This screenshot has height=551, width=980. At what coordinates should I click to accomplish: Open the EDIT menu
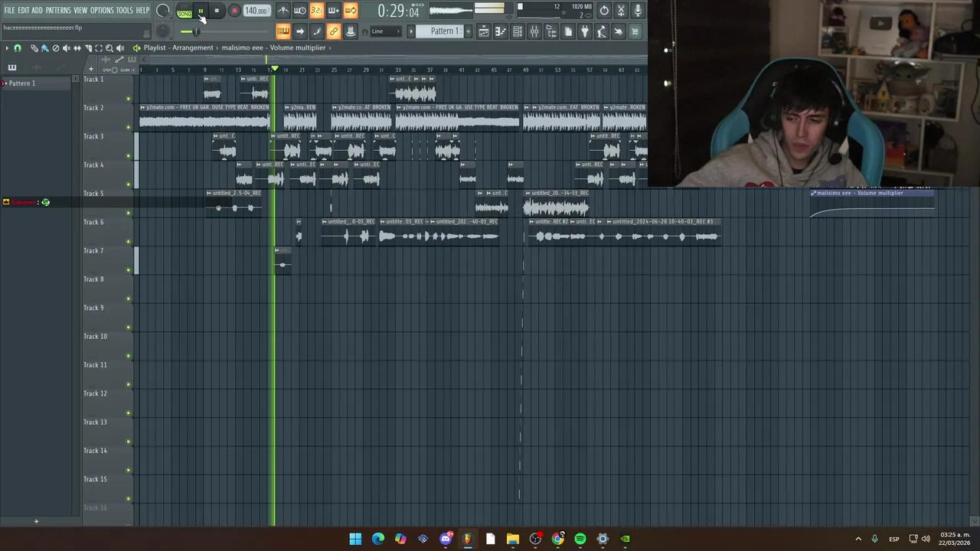(24, 11)
